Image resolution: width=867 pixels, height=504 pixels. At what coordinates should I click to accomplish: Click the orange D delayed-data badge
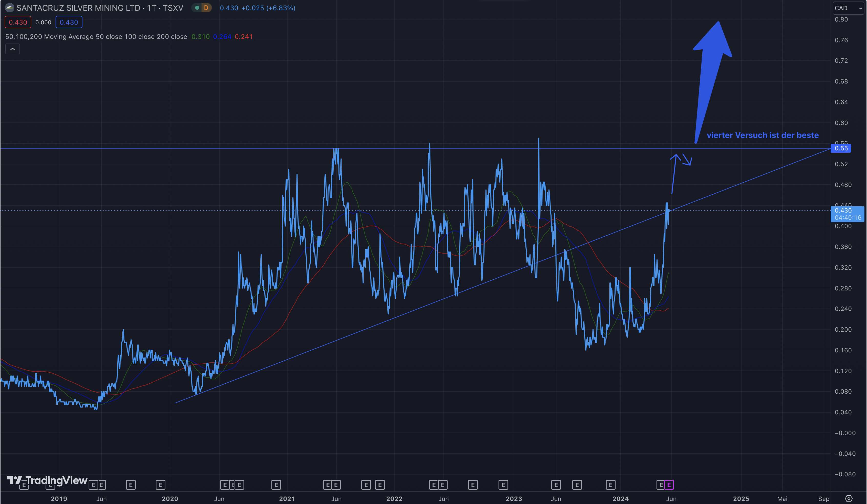click(x=206, y=8)
